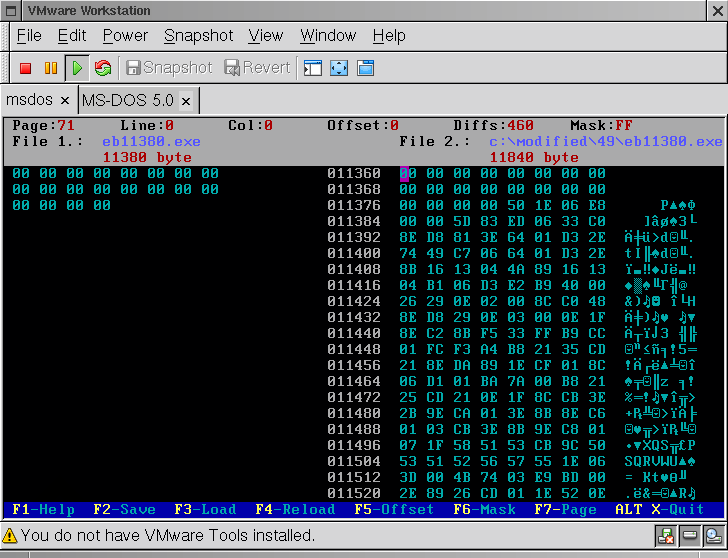
Task: Open the Edit menu
Action: click(x=72, y=36)
